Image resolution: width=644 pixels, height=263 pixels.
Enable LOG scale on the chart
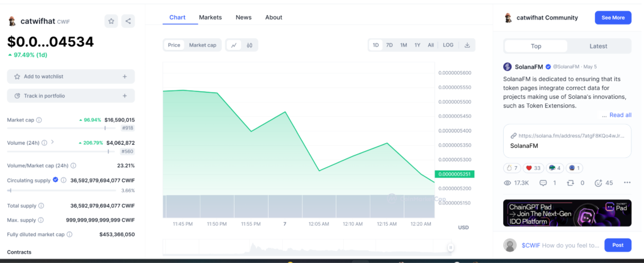click(x=448, y=45)
